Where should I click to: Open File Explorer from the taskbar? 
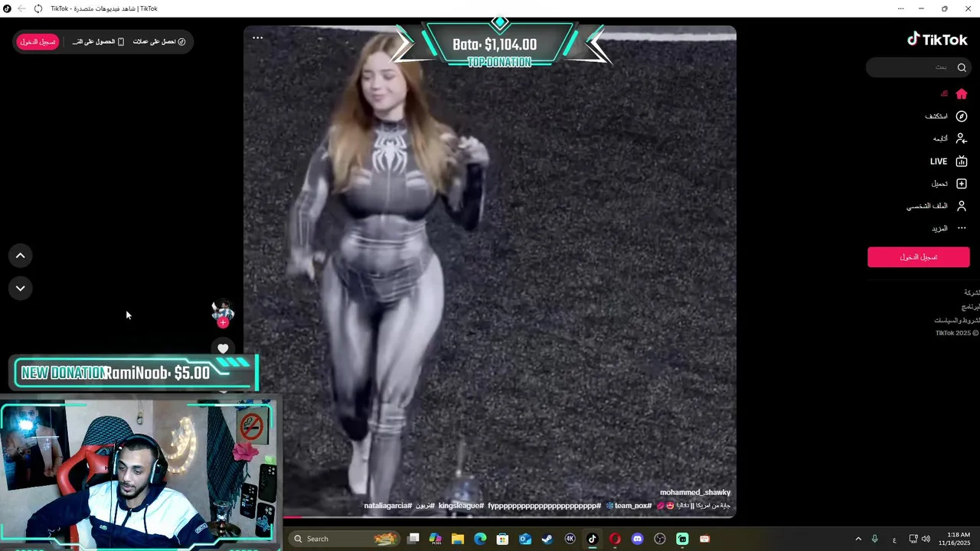(458, 539)
